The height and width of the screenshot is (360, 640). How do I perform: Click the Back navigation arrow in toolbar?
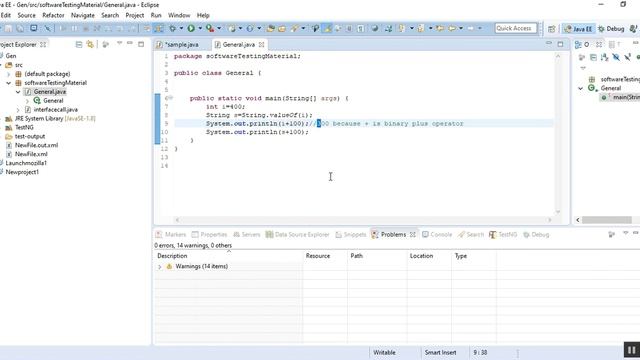[x=452, y=28]
